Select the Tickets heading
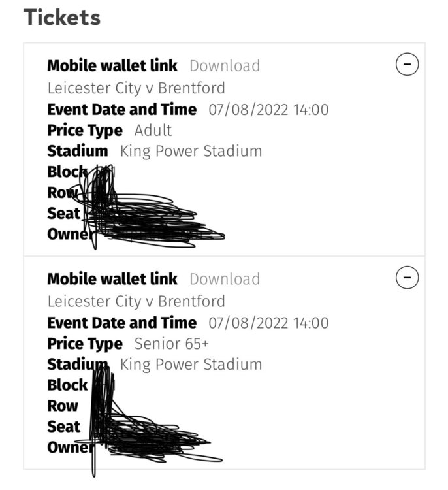Viewport: 448px width, 490px height. tap(62, 17)
